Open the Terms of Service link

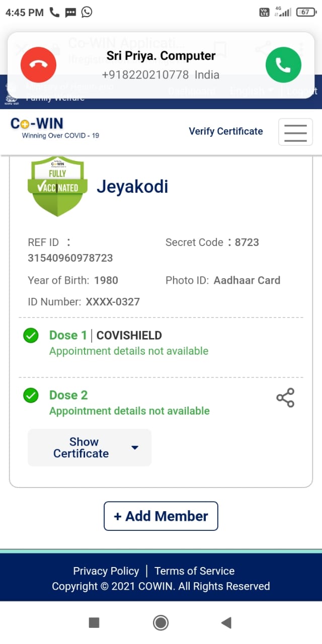pyautogui.click(x=194, y=571)
